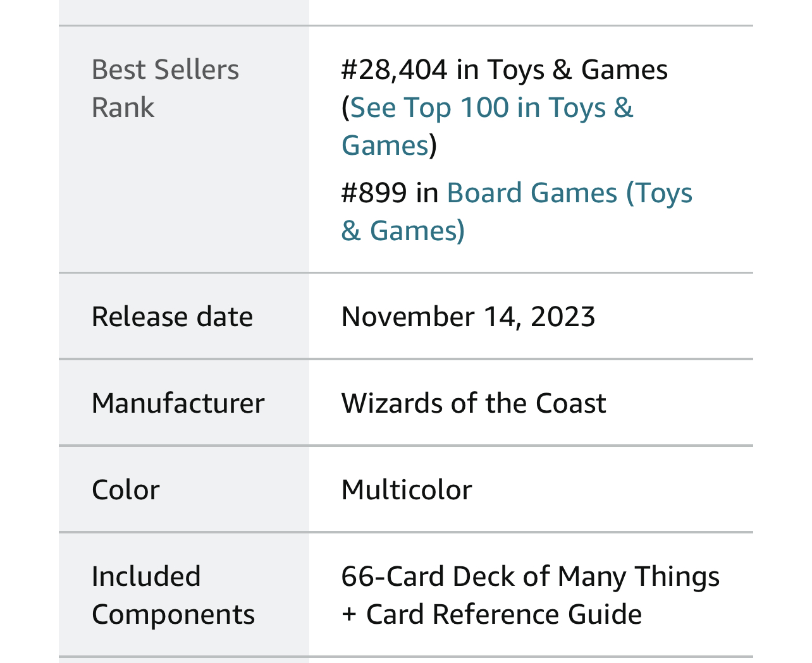Click the black 'Toys & Games' text after #28,404

click(577, 70)
